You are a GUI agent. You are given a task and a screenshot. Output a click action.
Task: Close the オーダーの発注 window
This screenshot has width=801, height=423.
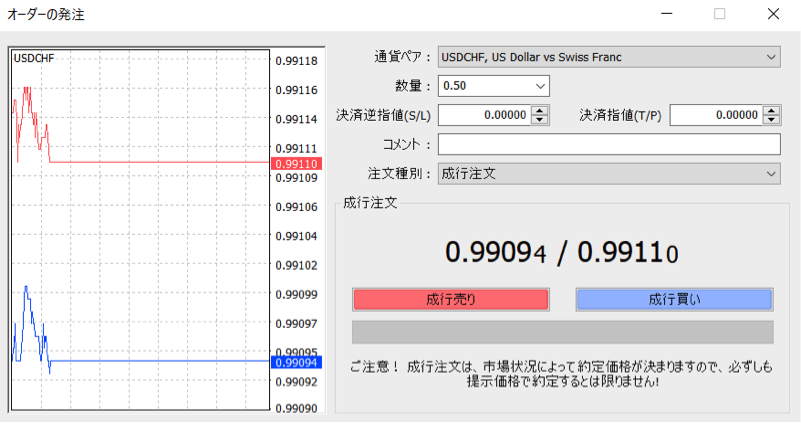[x=773, y=14]
